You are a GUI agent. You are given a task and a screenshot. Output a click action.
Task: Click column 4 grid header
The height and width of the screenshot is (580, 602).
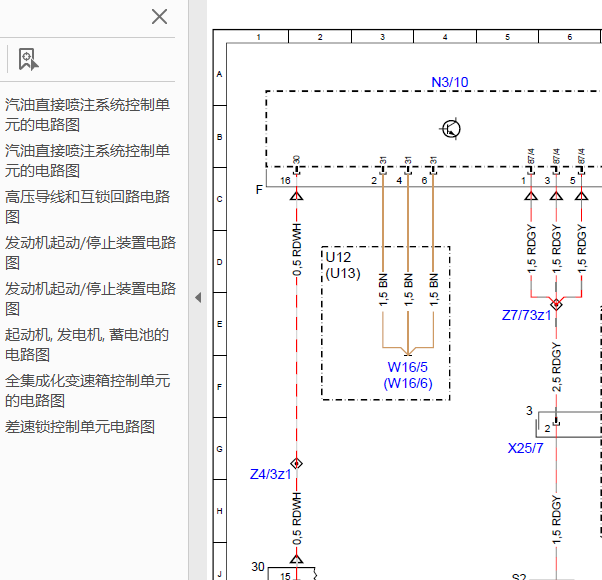point(445,37)
